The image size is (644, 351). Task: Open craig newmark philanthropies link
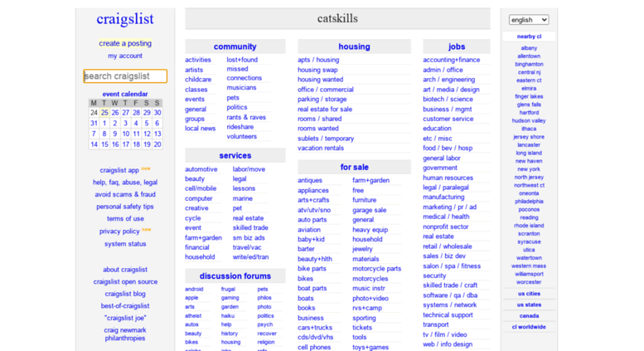pyautogui.click(x=125, y=334)
